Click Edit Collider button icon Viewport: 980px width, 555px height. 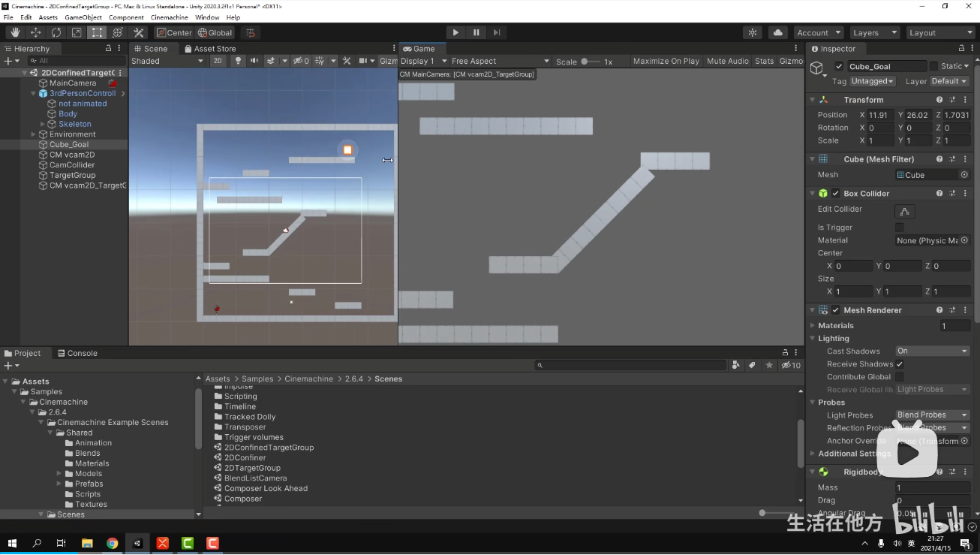tap(904, 211)
